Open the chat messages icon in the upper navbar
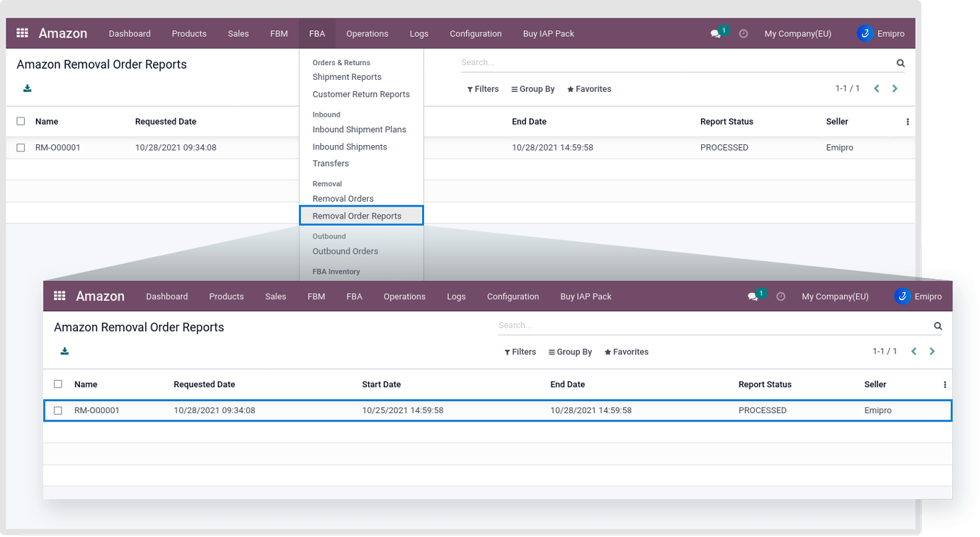980x537 pixels. click(x=716, y=33)
